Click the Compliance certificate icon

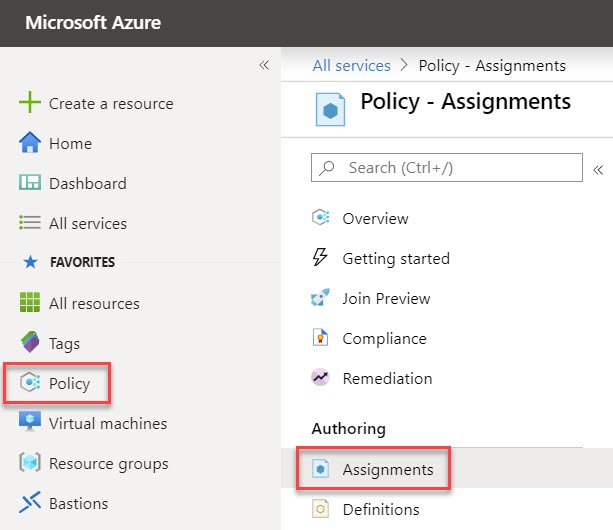[321, 338]
